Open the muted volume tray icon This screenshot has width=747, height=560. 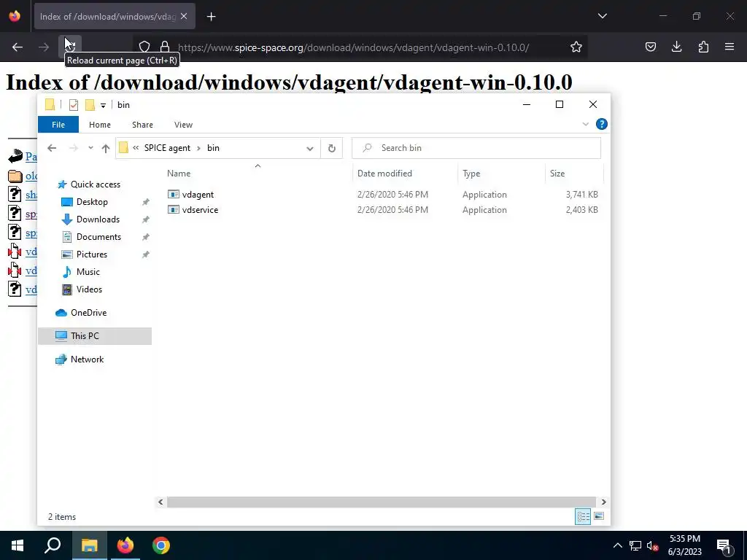pos(652,545)
